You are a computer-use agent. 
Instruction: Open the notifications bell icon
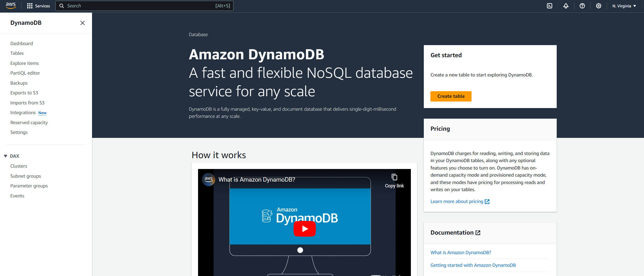click(566, 6)
